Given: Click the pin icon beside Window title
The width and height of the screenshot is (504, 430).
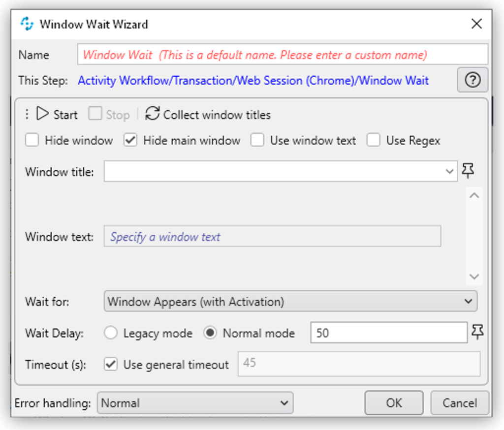Looking at the screenshot, I should (468, 171).
